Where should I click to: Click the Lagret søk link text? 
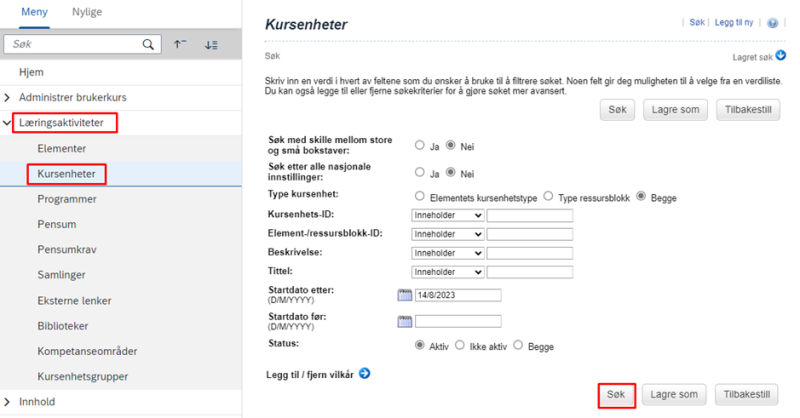click(x=753, y=57)
